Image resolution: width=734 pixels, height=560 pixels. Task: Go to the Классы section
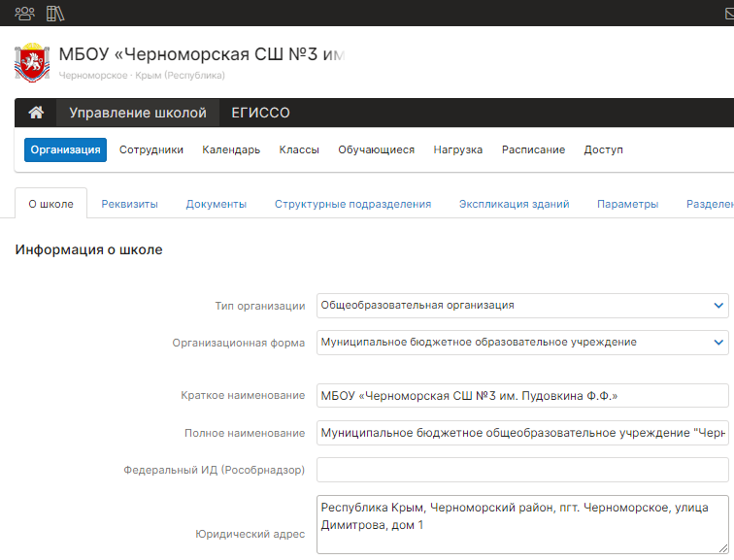pos(299,149)
